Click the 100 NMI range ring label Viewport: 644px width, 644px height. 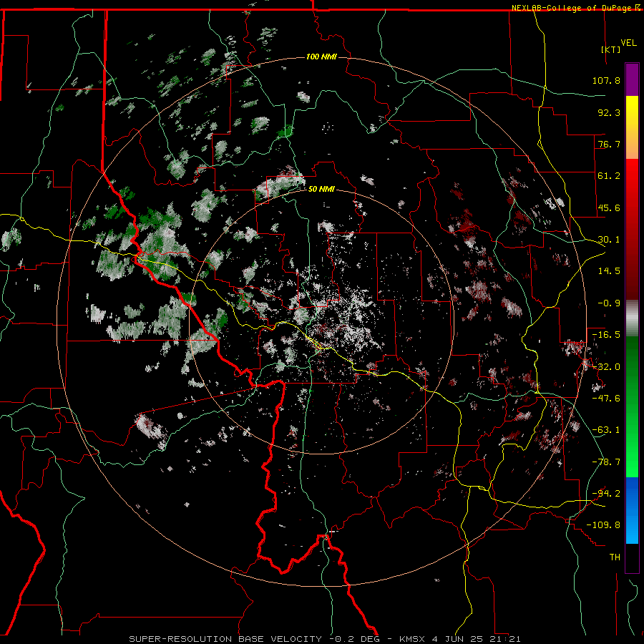pyautogui.click(x=321, y=57)
